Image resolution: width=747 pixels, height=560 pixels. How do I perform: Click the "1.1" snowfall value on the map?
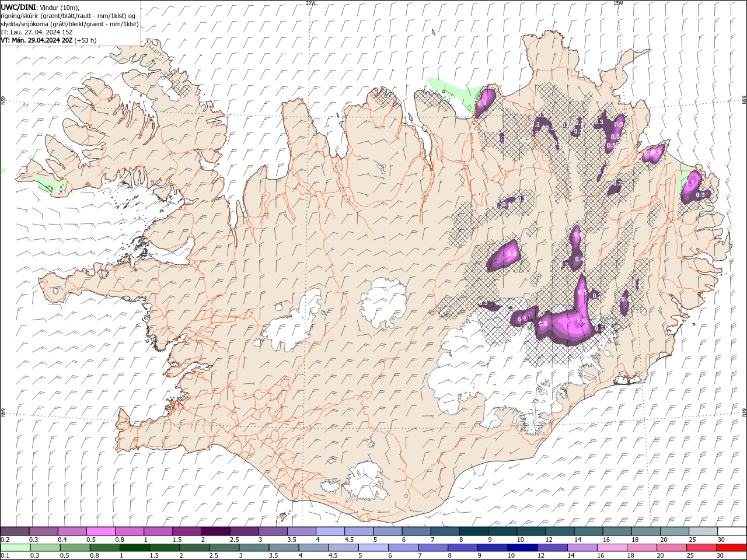690,183
